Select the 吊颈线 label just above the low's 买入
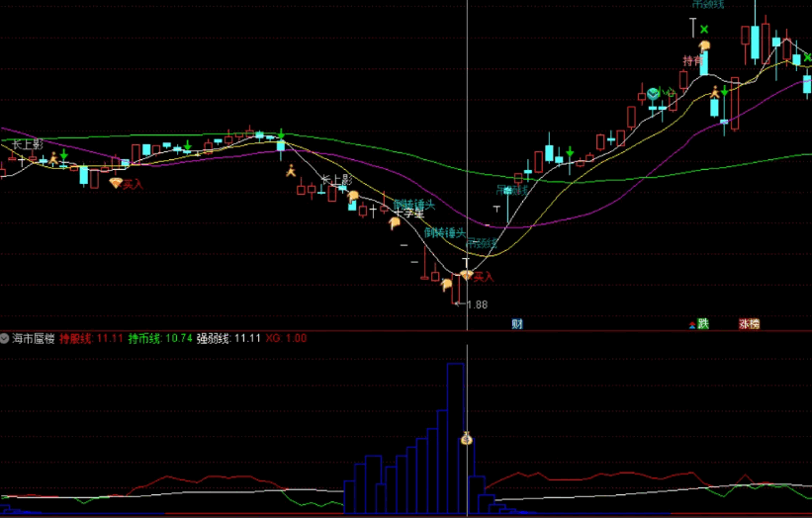The image size is (812, 518). (x=482, y=243)
